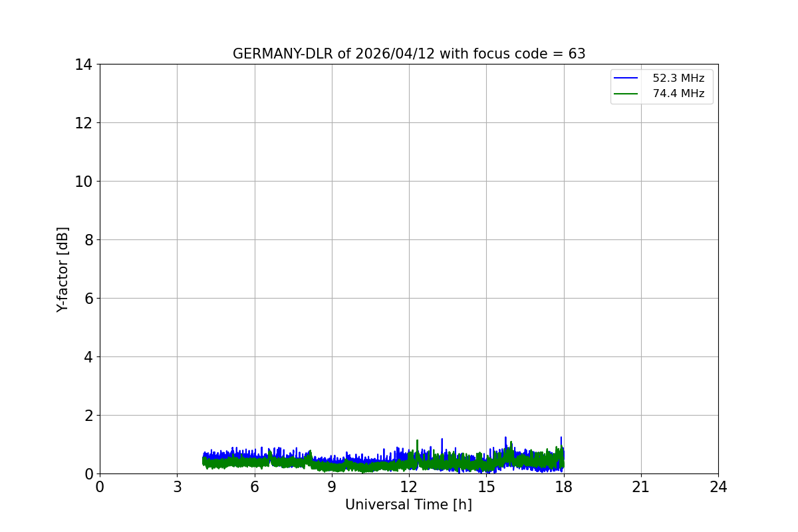Click the plot title mentioning GERMANY-DLR

coord(409,54)
